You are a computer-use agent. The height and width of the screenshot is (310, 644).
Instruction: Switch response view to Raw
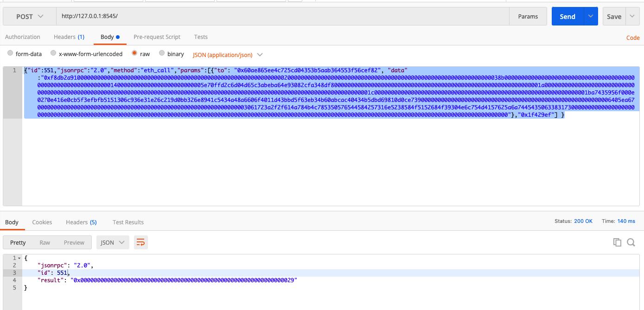coord(45,242)
